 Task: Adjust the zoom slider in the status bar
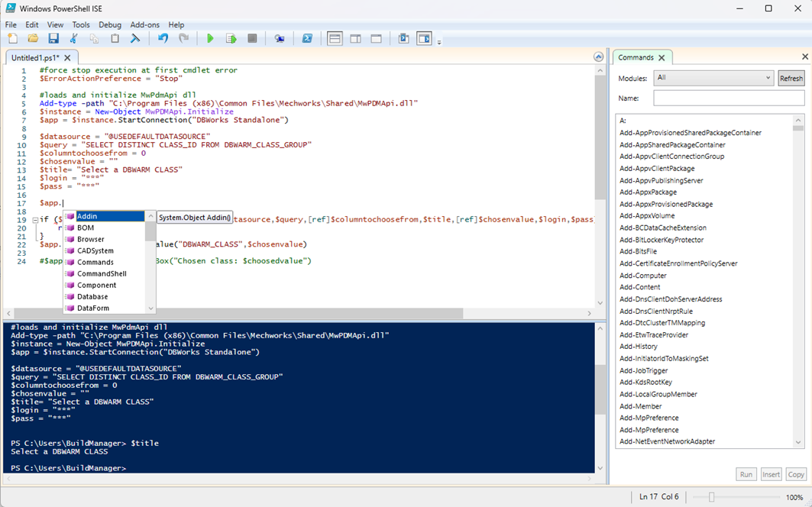click(711, 497)
